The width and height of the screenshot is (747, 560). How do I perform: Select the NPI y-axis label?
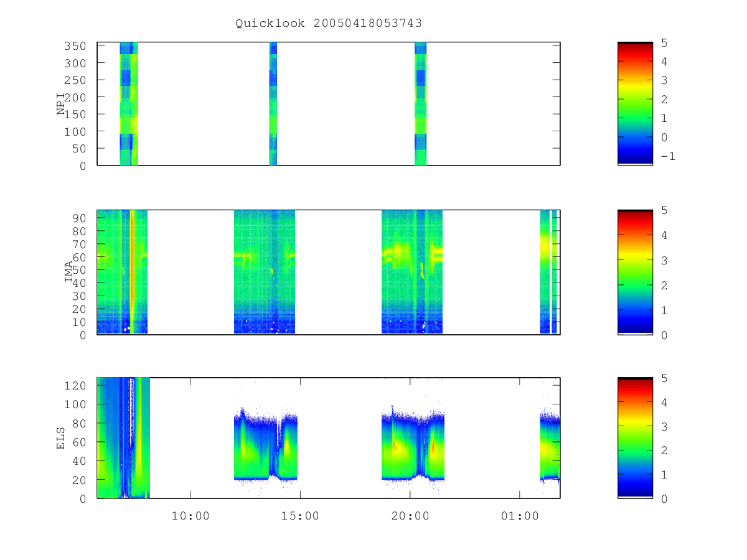[x=61, y=104]
